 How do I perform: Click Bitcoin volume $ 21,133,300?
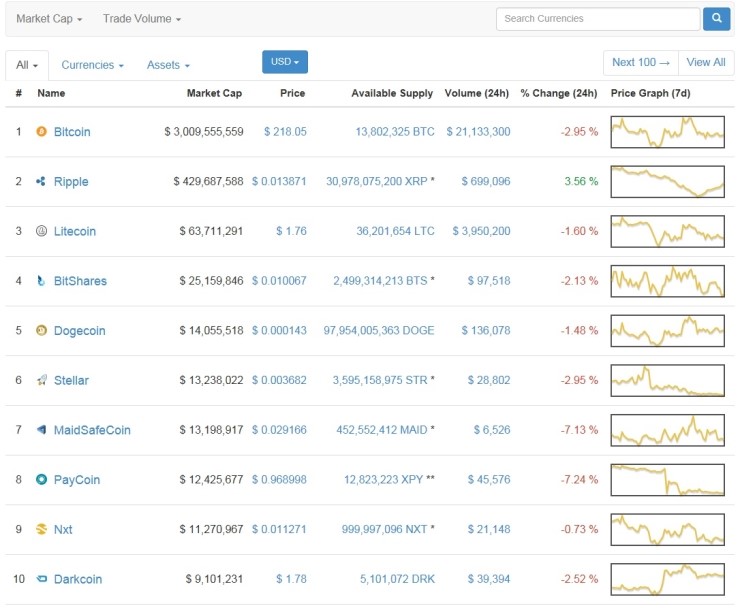pos(479,132)
